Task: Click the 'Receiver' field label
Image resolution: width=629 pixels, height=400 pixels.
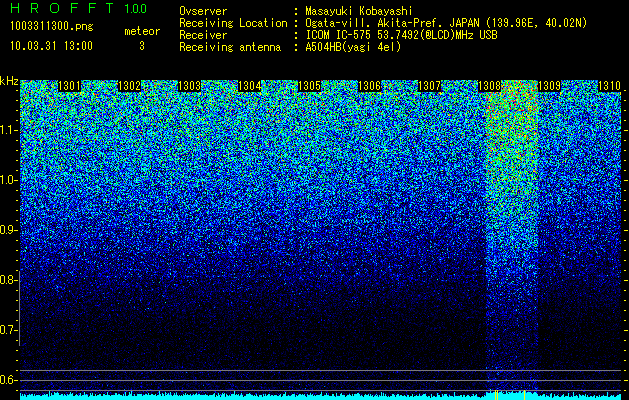Action: pyautogui.click(x=203, y=35)
